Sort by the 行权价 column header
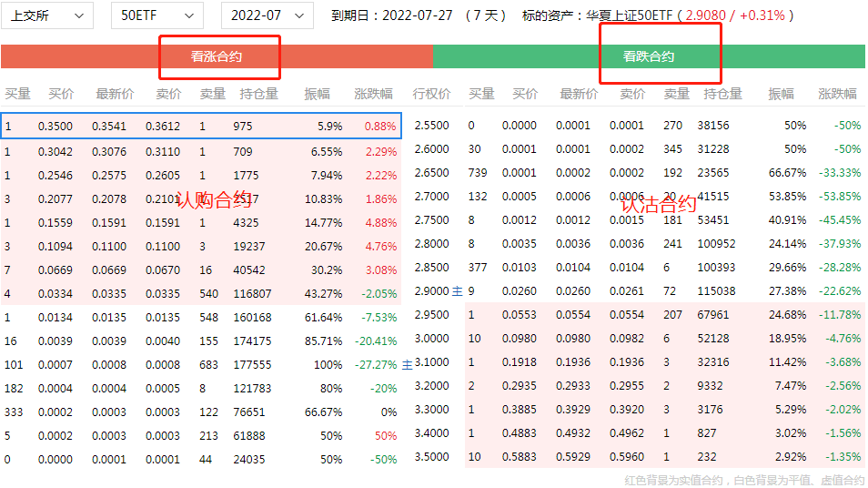This screenshot has width=868, height=488. pos(431,94)
